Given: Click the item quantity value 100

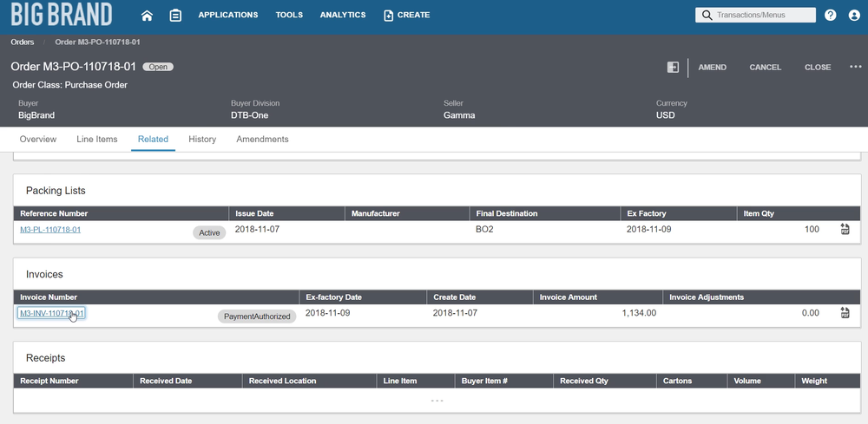Looking at the screenshot, I should pos(812,229).
